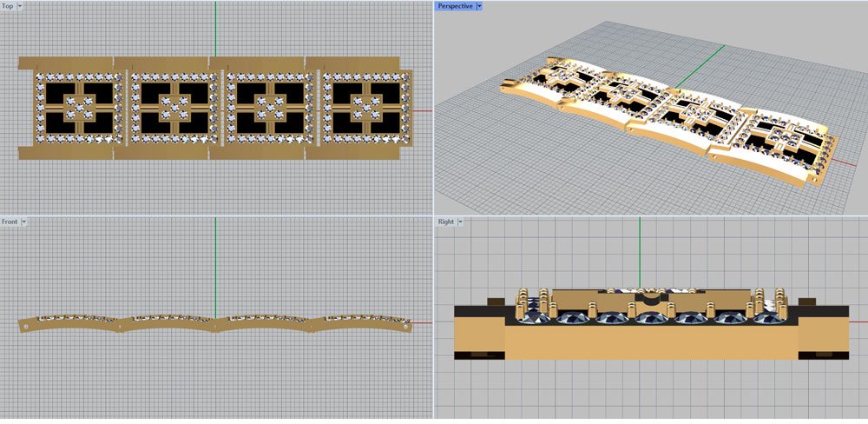Open the Top viewport dropdown arrow
Viewport: 868px width, 424px height.
(x=21, y=6)
